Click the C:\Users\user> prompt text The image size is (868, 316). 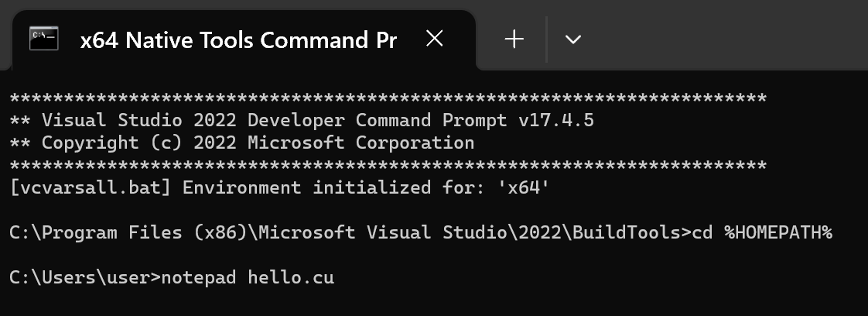[x=85, y=276]
